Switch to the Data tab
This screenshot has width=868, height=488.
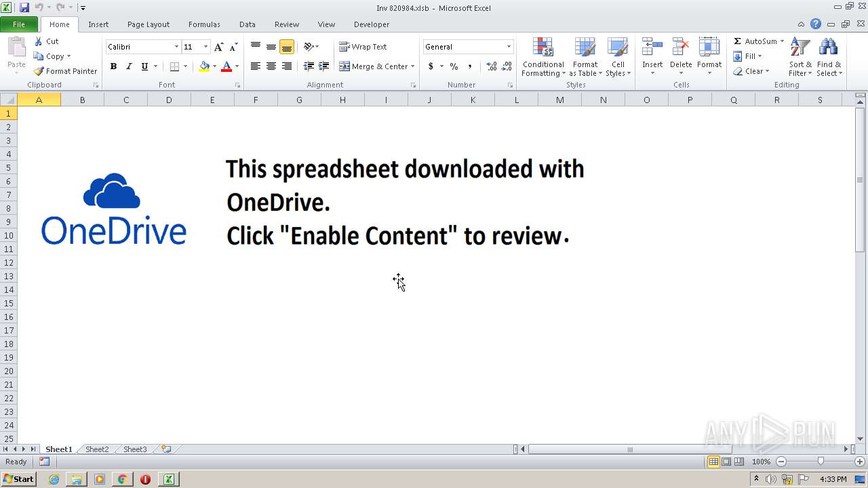coord(248,24)
